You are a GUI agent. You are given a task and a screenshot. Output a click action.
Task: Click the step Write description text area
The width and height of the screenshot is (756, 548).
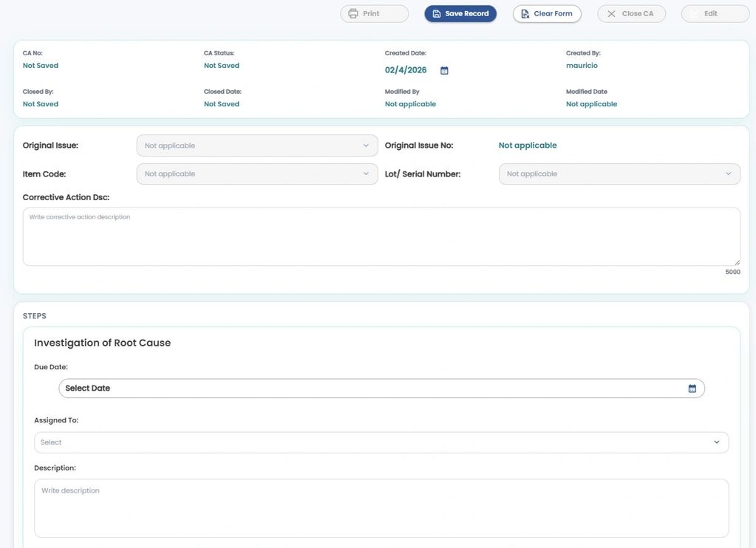381,508
